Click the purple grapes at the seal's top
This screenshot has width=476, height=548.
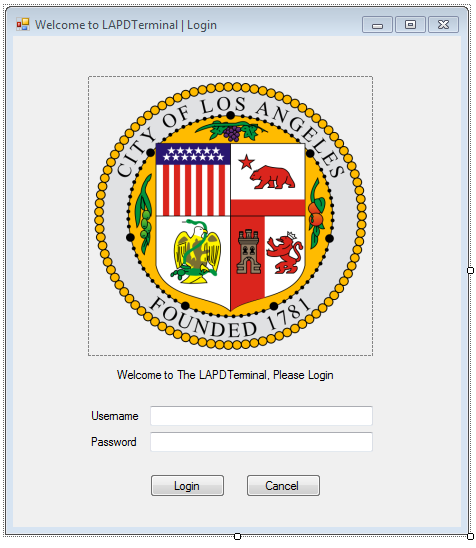point(232,133)
